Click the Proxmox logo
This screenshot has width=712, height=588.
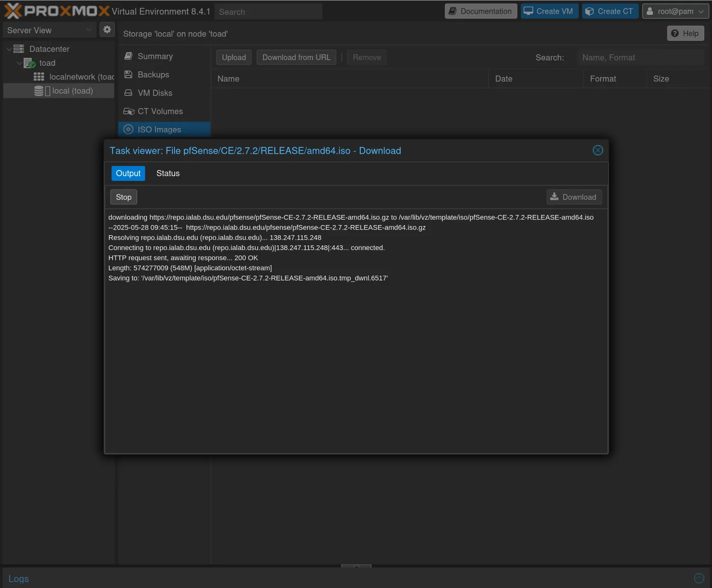(x=56, y=11)
